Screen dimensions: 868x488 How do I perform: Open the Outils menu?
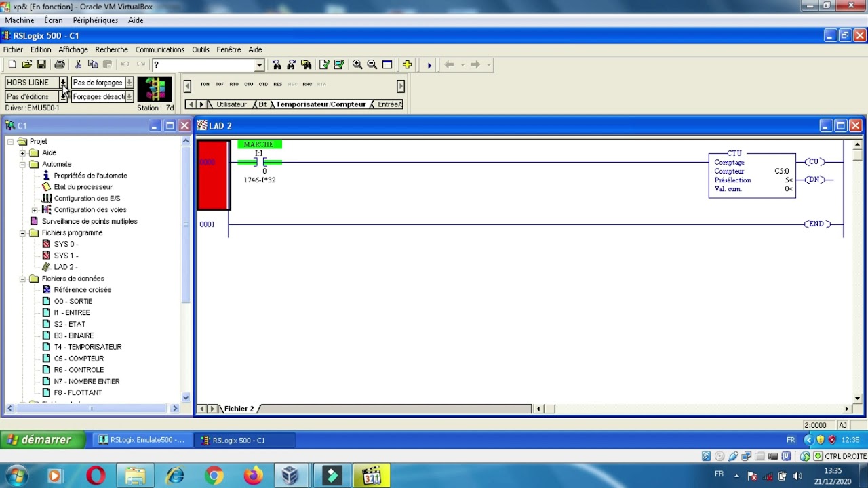tap(201, 49)
